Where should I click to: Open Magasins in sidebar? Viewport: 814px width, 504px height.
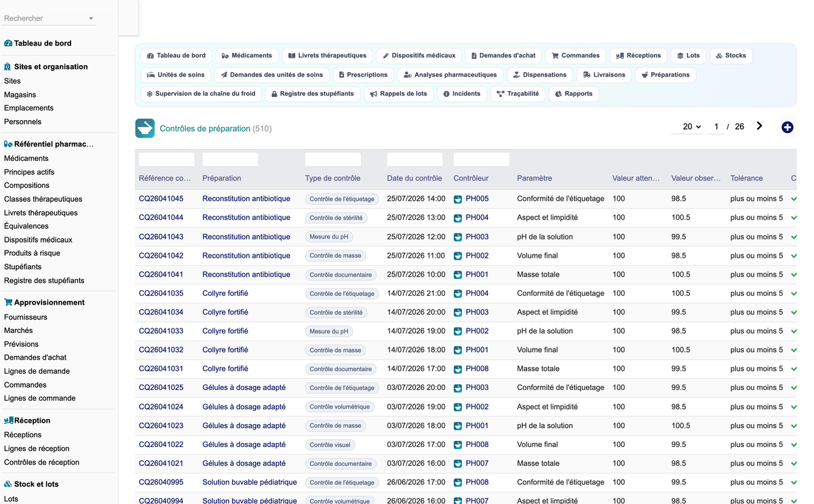(20, 94)
